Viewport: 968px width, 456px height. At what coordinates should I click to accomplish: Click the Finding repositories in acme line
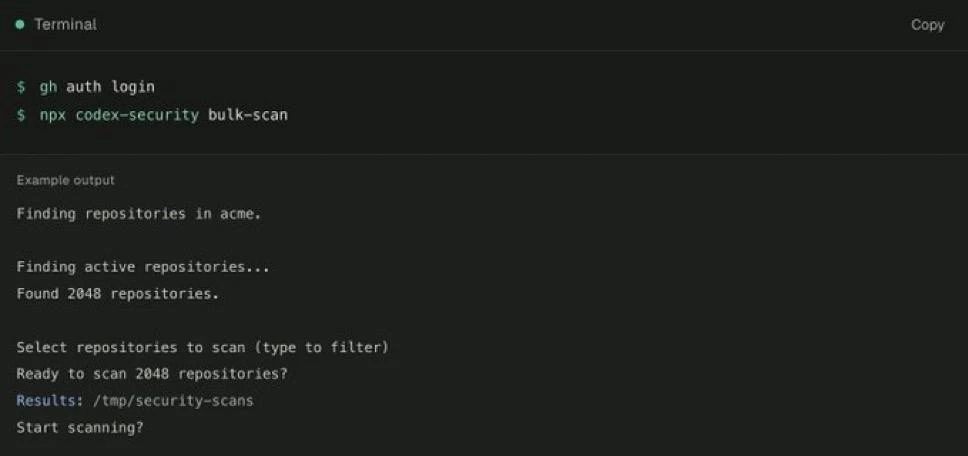pos(139,214)
